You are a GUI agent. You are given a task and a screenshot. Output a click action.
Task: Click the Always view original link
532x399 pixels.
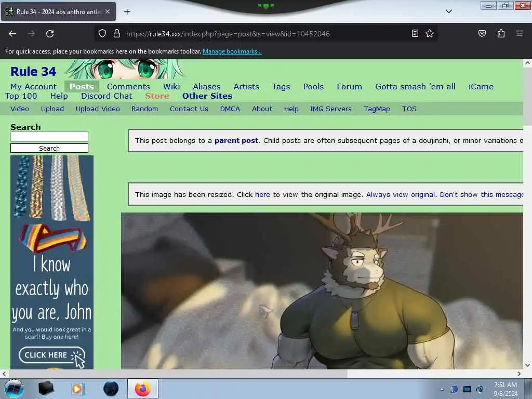tap(401, 195)
